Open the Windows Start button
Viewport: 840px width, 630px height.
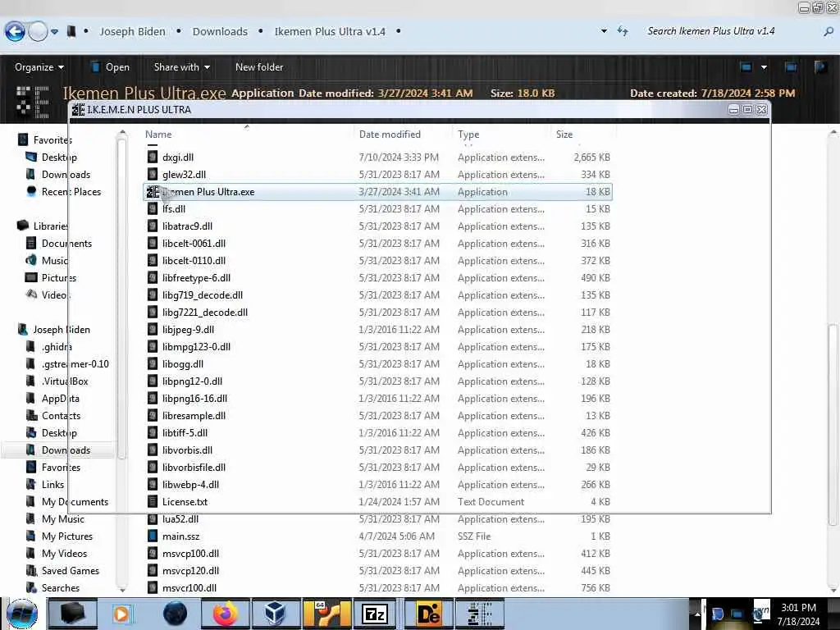[x=22, y=614]
